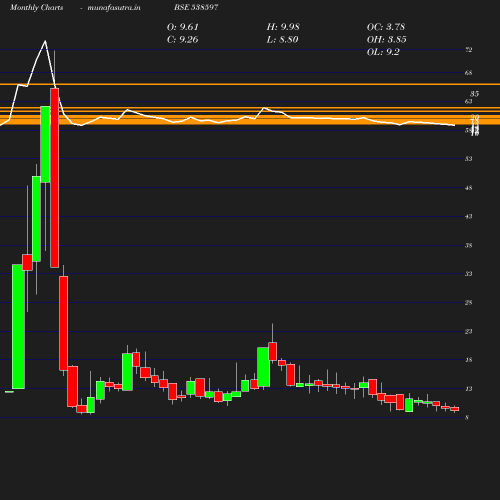Click the "OC: 3.78" reading
Screen dimensions: 500x500
click(386, 27)
